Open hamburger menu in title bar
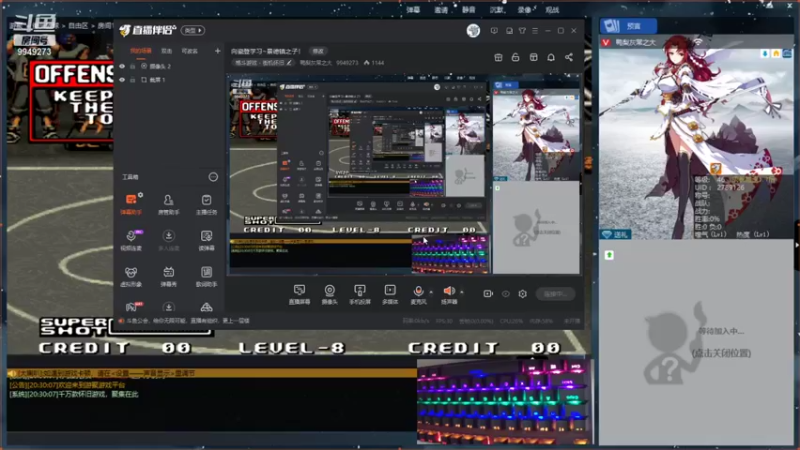800x450 pixels. (x=535, y=31)
